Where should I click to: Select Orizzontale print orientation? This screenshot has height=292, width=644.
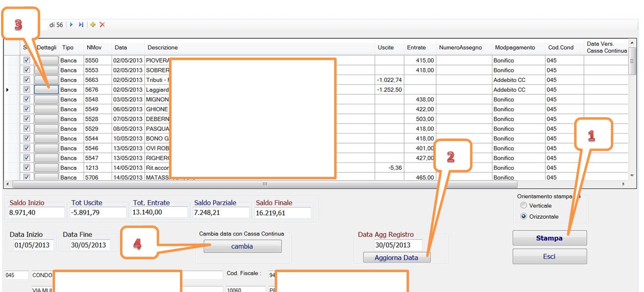coord(524,217)
